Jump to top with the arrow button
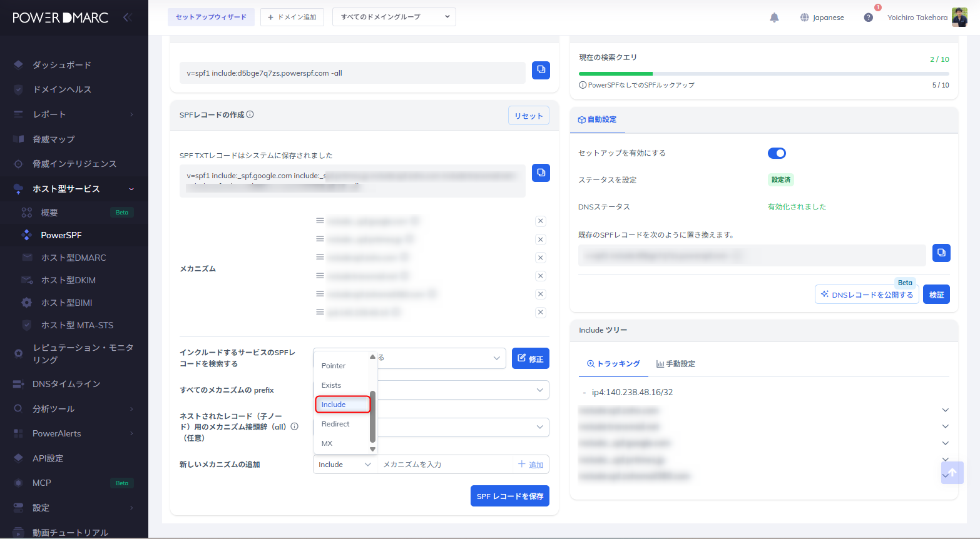The width and height of the screenshot is (980, 539). tap(952, 473)
